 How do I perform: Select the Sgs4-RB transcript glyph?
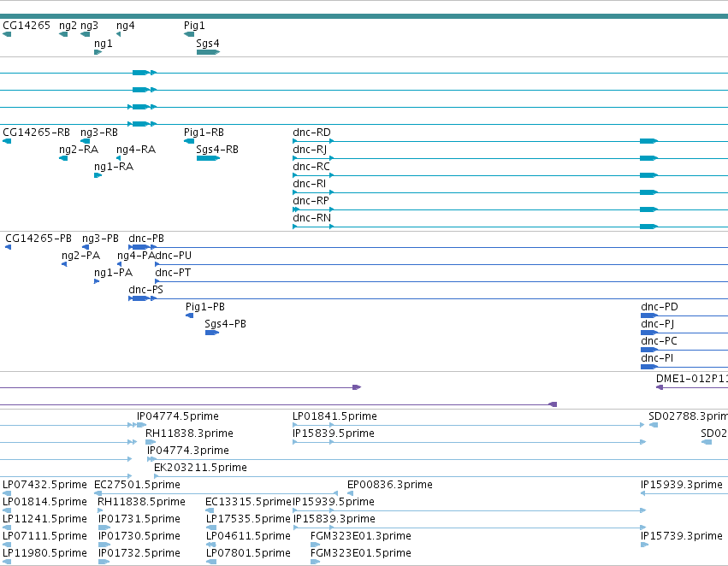[x=208, y=158]
